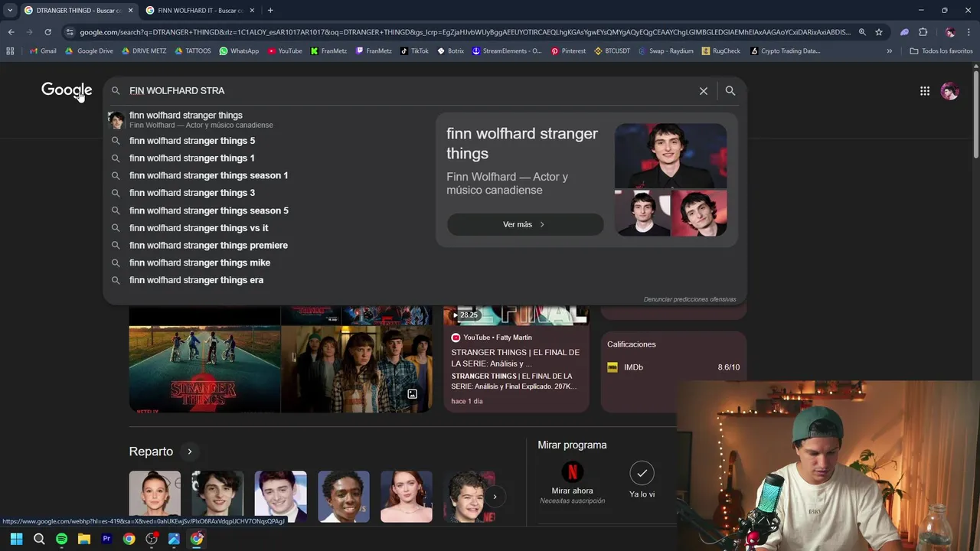Click into the search text field
The width and height of the screenshot is (980, 551).
point(410,90)
